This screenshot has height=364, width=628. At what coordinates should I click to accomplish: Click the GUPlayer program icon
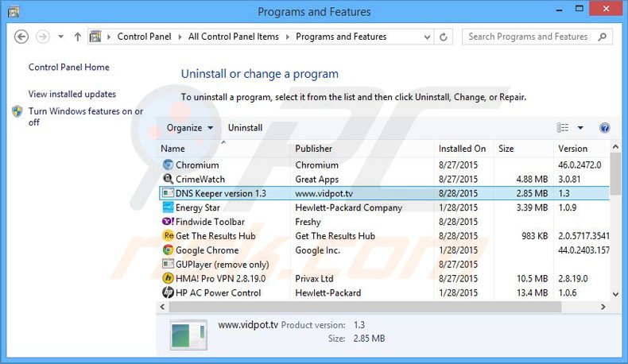click(168, 265)
